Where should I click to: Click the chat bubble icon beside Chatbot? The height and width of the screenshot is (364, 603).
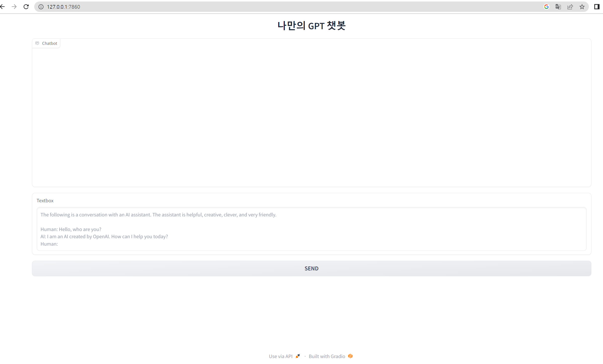[37, 43]
